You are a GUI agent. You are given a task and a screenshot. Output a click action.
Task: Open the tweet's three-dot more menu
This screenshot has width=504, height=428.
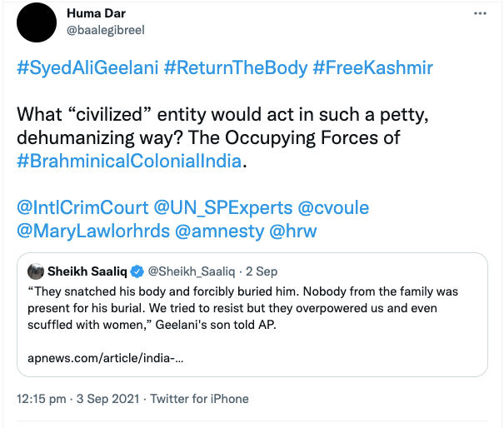pos(480,15)
